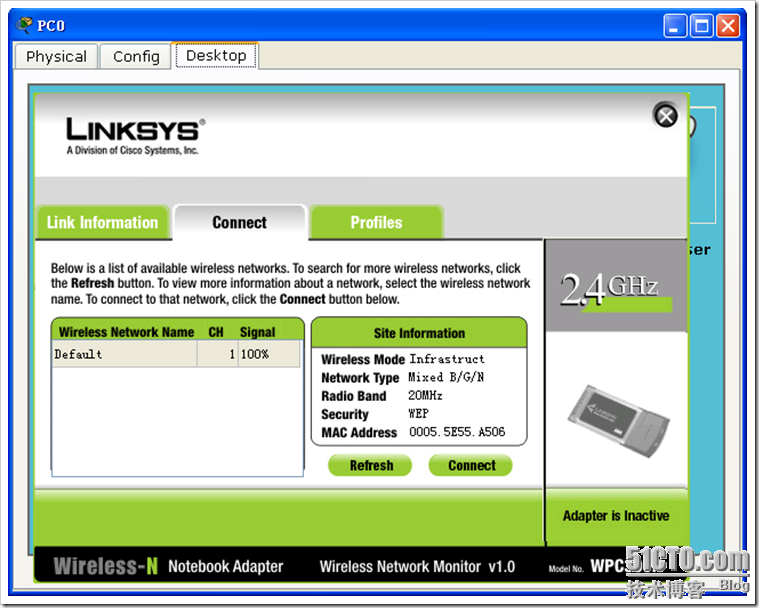Select the Connect tab
Viewport: 759px width, 608px height.
pyautogui.click(x=240, y=222)
